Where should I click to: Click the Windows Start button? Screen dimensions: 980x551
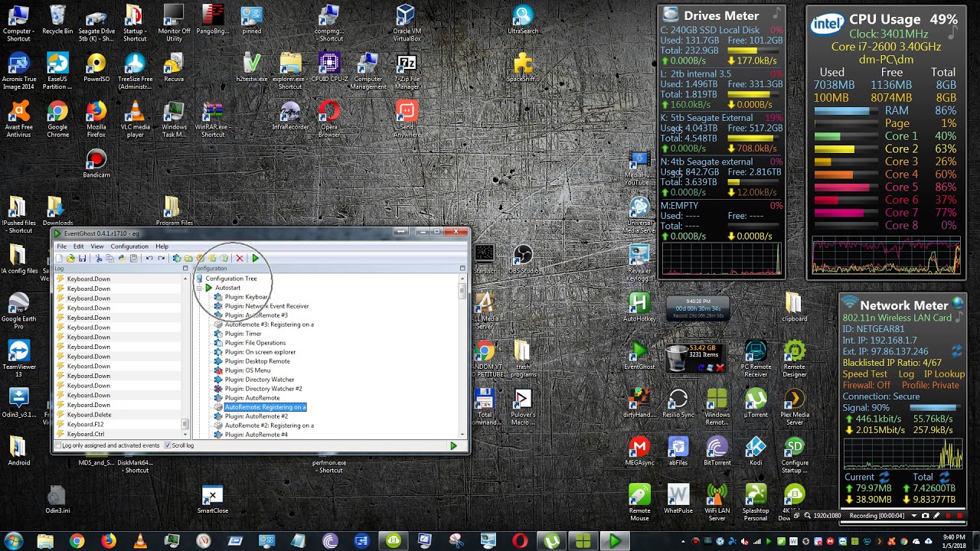tap(14, 541)
